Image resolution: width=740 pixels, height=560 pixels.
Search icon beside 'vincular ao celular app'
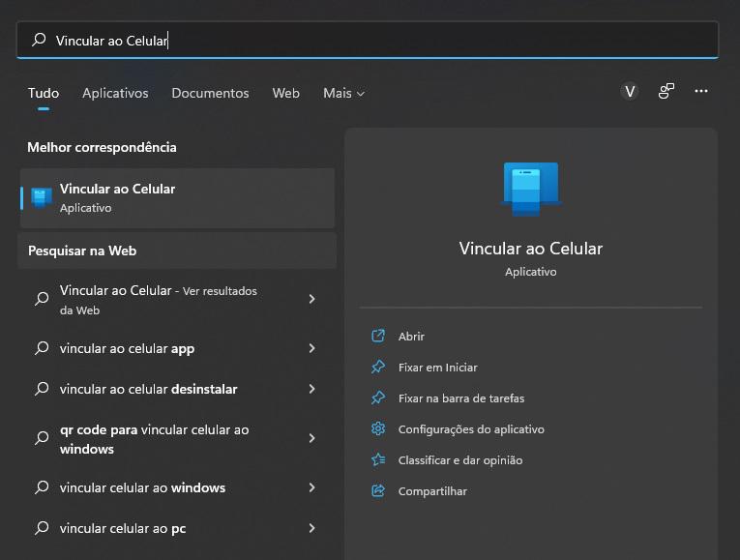42,348
